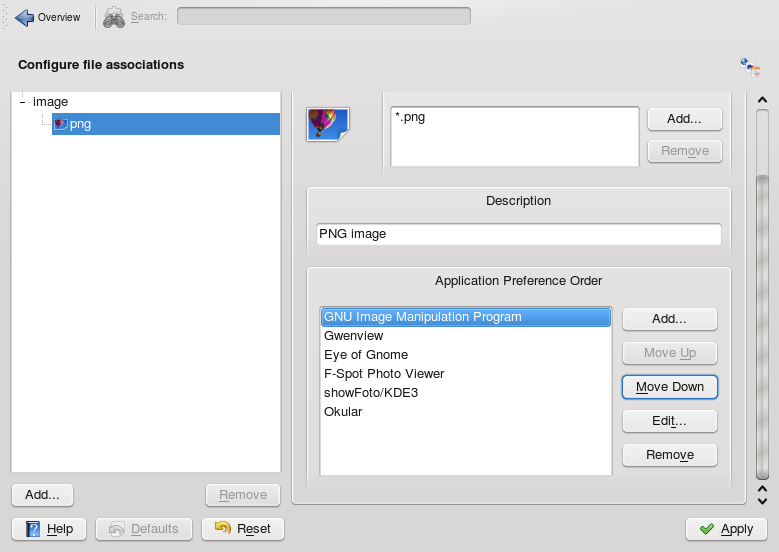Reset settings with the Reset button

[243, 529]
